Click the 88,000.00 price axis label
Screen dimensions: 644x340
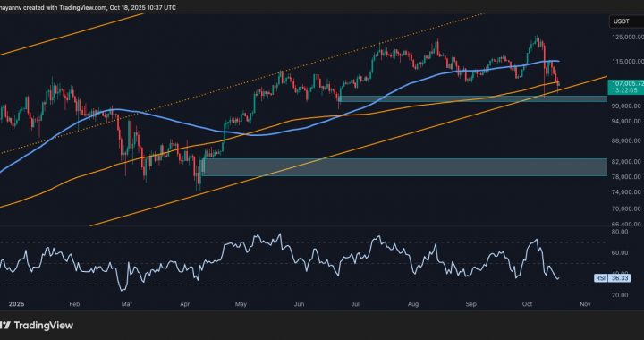click(x=627, y=140)
